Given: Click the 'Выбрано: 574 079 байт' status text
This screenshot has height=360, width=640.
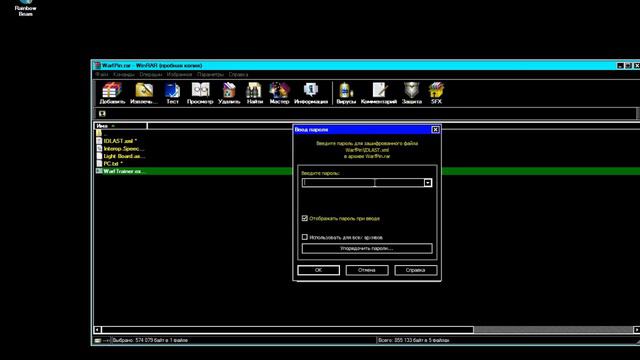Looking at the screenshot, I should 150,340.
